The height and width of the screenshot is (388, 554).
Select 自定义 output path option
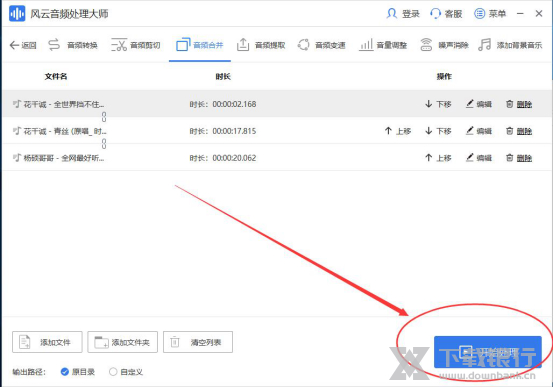(x=126, y=372)
